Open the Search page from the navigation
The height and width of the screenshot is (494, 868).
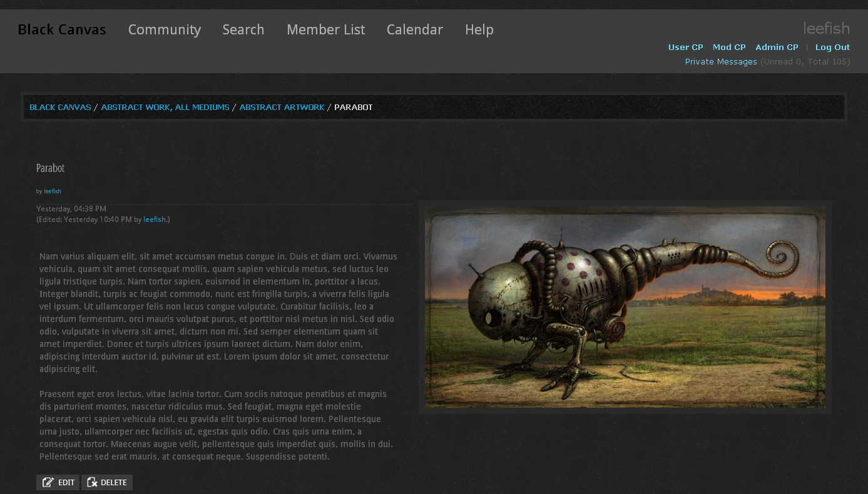[x=243, y=29]
